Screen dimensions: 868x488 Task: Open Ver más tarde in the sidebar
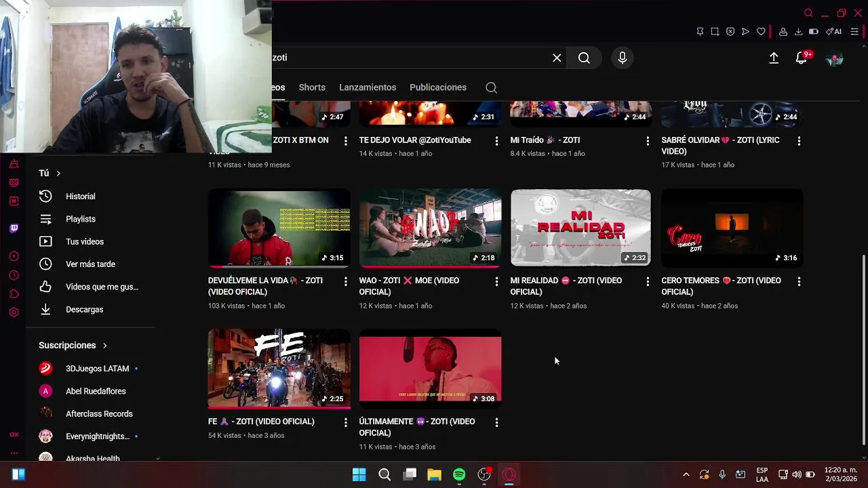[90, 264]
